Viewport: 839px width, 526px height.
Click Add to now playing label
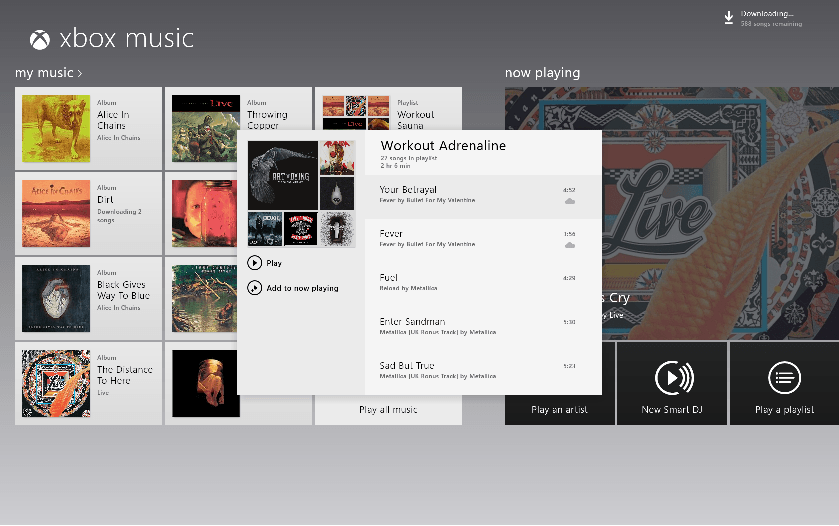pos(302,288)
